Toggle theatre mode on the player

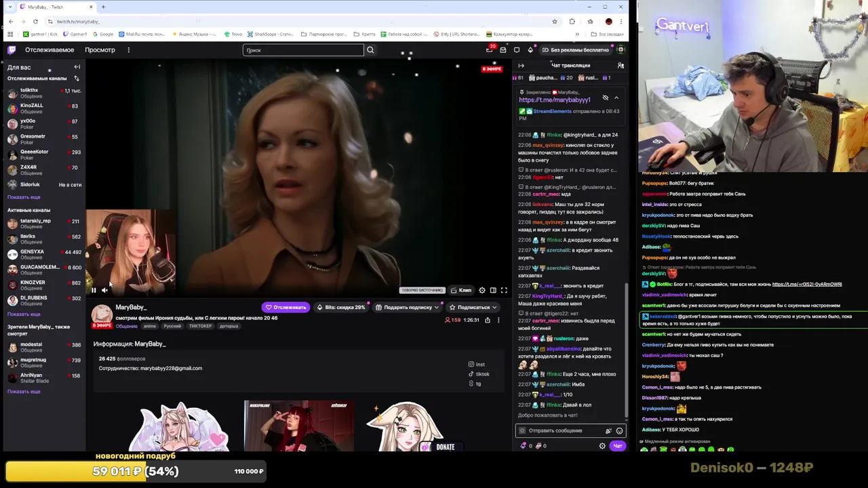click(493, 290)
